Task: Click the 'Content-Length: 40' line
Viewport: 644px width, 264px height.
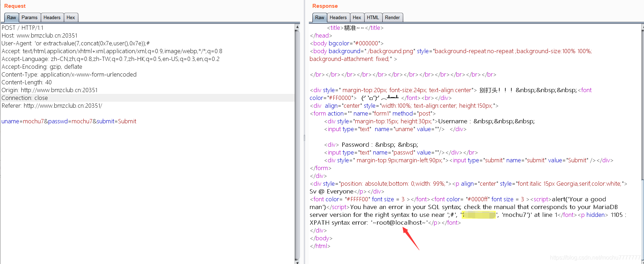Action: [27, 82]
